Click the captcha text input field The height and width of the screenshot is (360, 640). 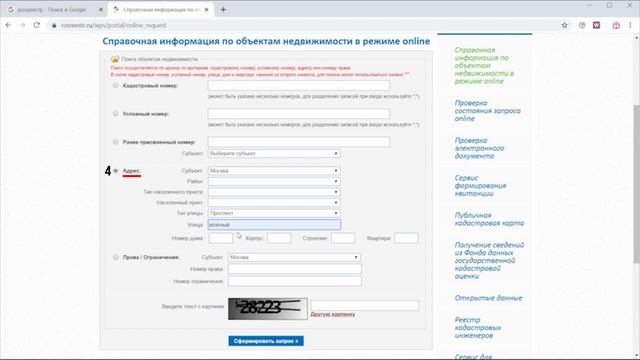(364, 306)
